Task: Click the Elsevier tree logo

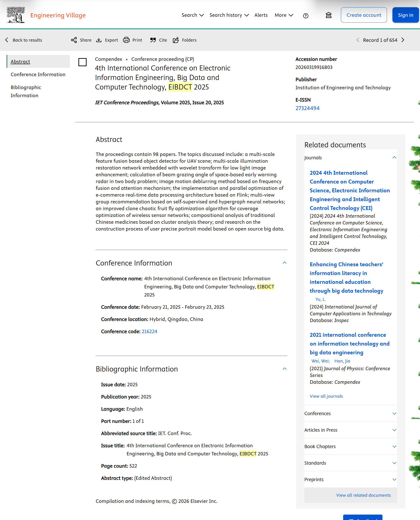Action: click(16, 15)
